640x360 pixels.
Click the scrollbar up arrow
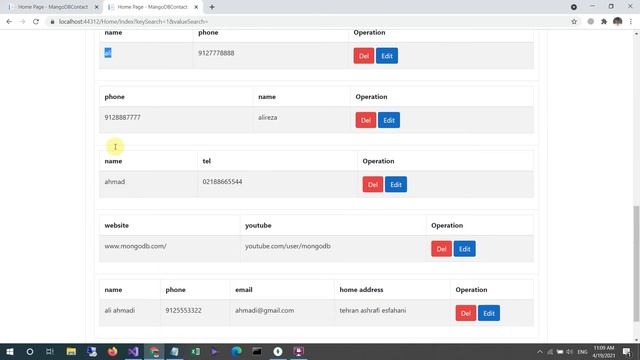tap(636, 33)
